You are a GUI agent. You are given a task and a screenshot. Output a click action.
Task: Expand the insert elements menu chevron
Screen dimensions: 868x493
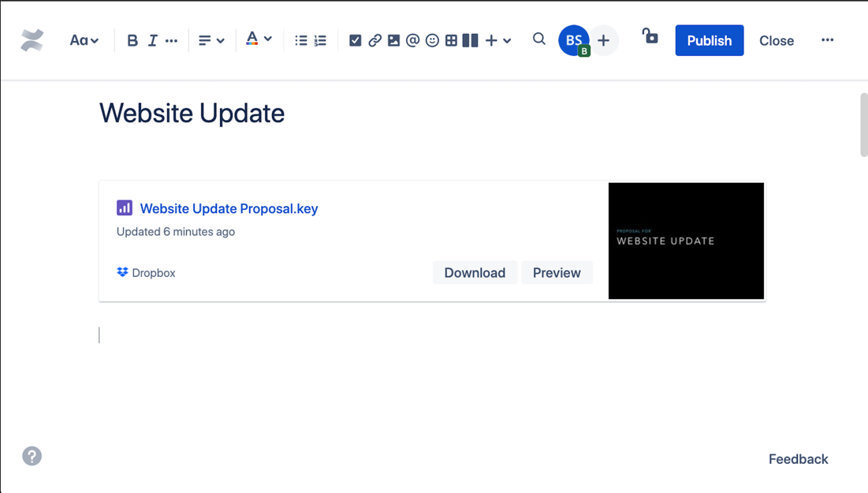pos(505,39)
